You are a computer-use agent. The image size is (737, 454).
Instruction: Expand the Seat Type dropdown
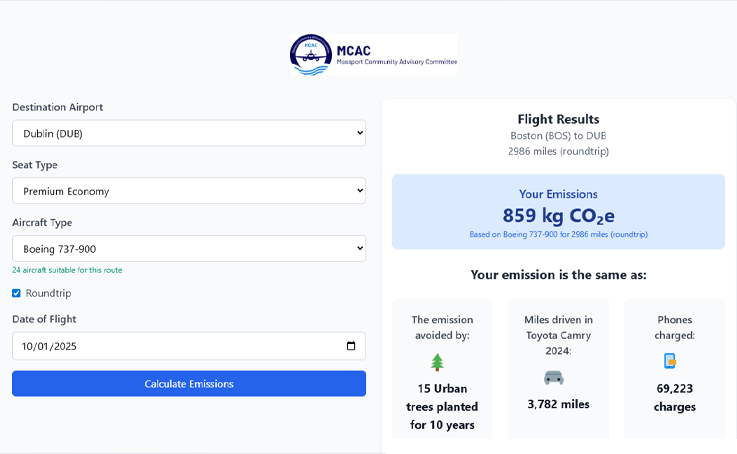click(189, 191)
